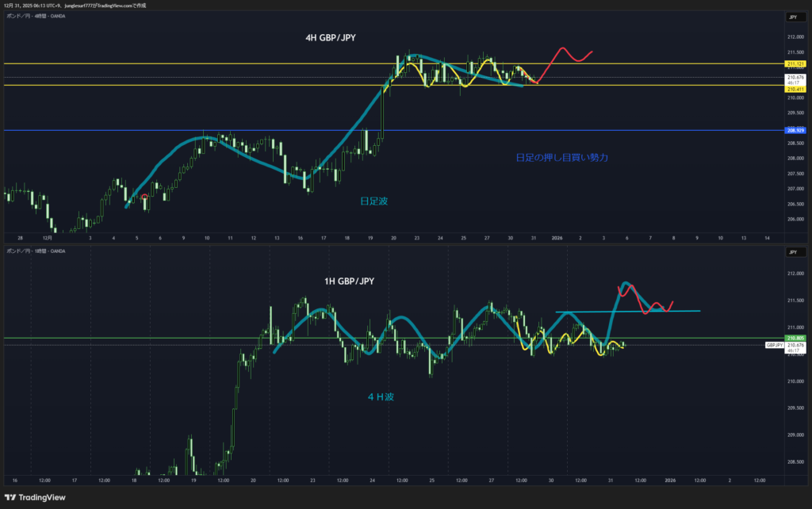Click the blue 208.929 price label

(795, 130)
